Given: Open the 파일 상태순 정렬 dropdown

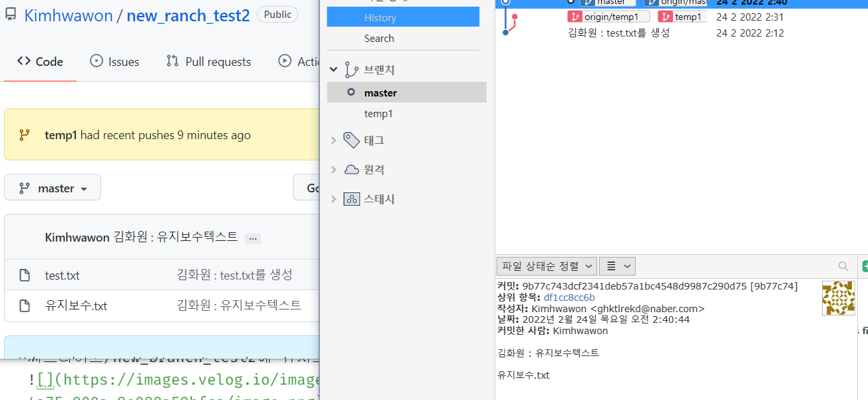Looking at the screenshot, I should (546, 266).
